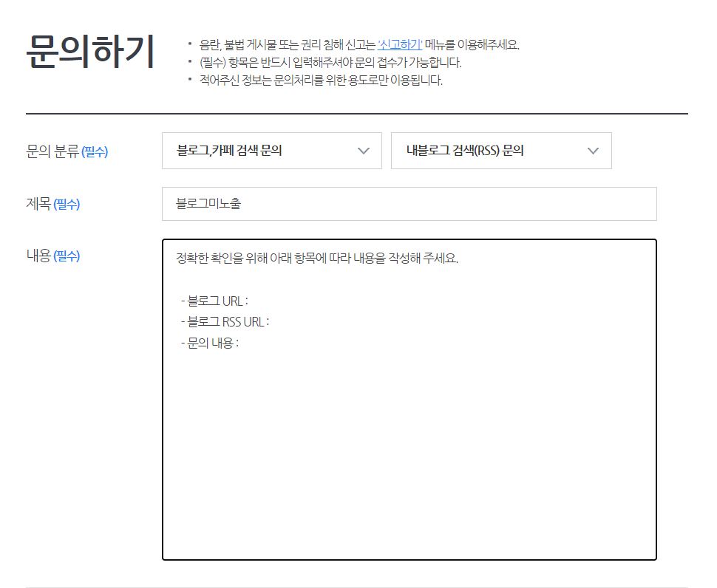
Task: Expand the '내블로그 검색(RSS) 문의' subcategory dropdown
Action: (x=501, y=151)
